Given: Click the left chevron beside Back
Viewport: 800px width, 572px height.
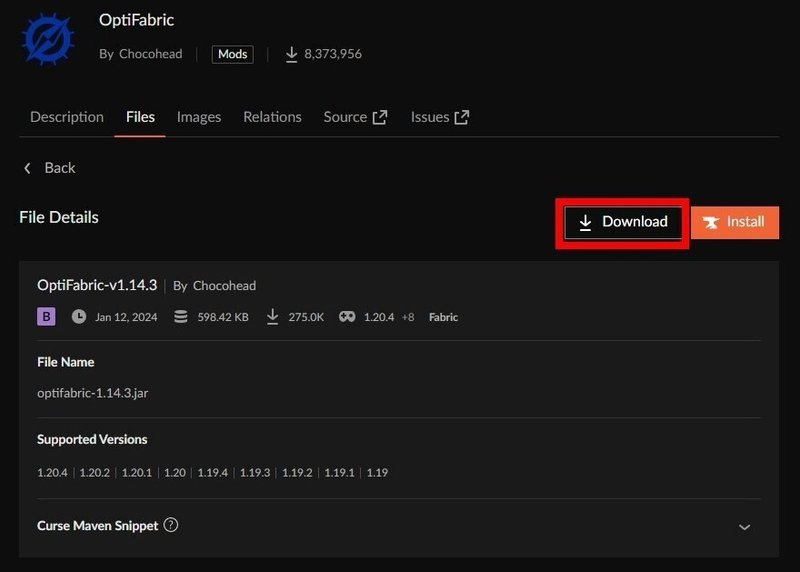Looking at the screenshot, I should click(28, 168).
